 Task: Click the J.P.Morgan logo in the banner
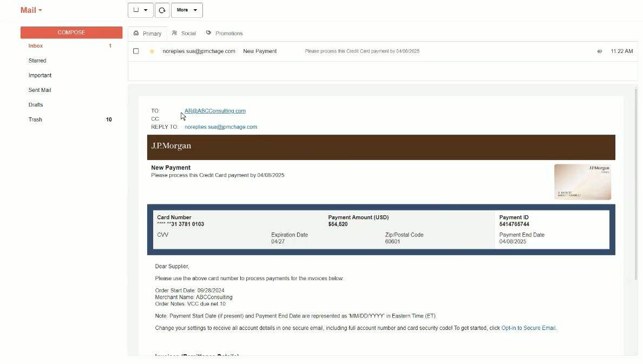[x=171, y=146]
